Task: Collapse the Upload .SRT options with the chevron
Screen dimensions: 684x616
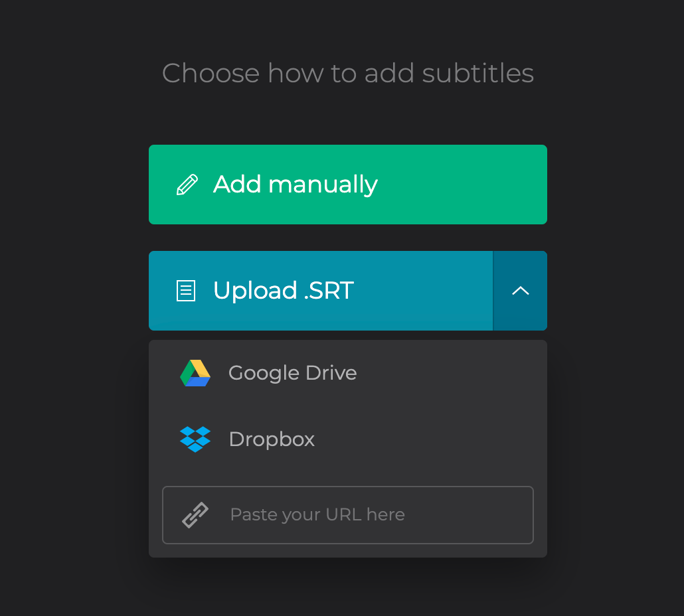Action: tap(520, 291)
